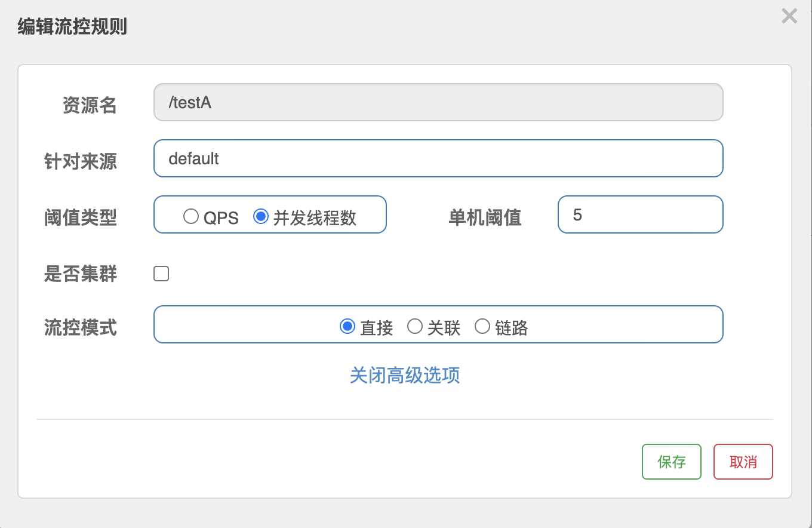Click the 流控模式 label

coord(81,327)
